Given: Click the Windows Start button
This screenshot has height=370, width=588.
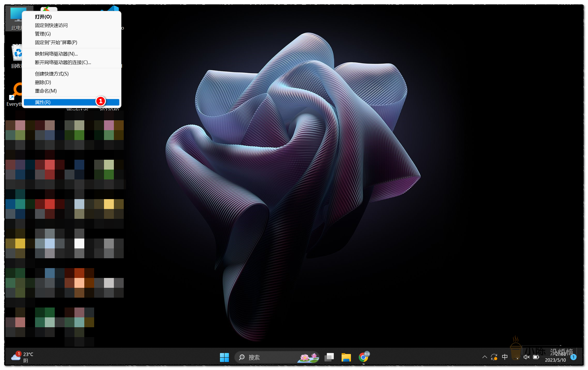Looking at the screenshot, I should coord(224,357).
